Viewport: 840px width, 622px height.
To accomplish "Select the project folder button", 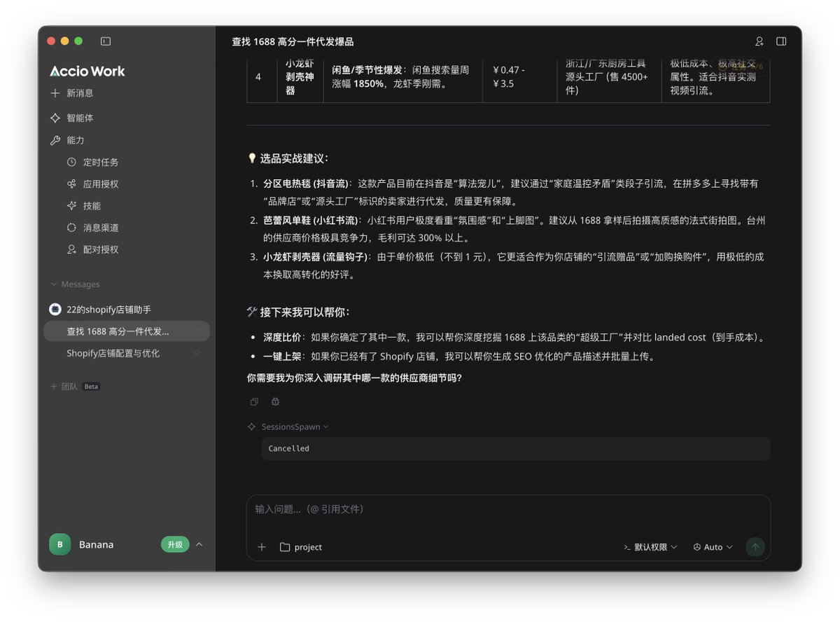I will [301, 547].
